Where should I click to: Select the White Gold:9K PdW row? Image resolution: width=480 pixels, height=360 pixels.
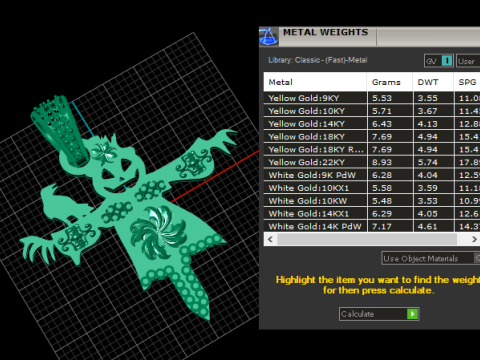click(x=372, y=175)
